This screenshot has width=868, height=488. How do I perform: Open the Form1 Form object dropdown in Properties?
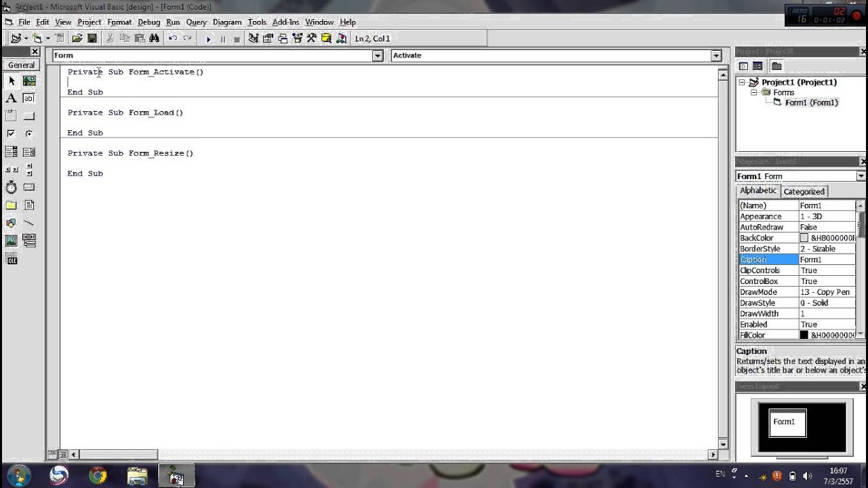tap(861, 176)
